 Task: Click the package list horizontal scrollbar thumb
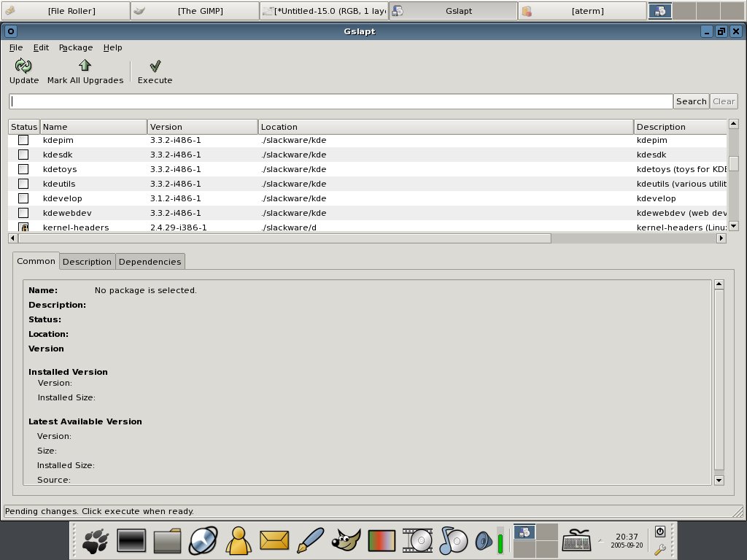click(x=285, y=238)
